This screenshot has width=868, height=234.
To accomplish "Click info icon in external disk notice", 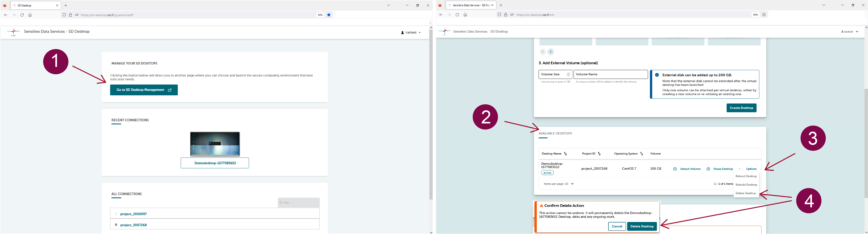I will (x=657, y=75).
